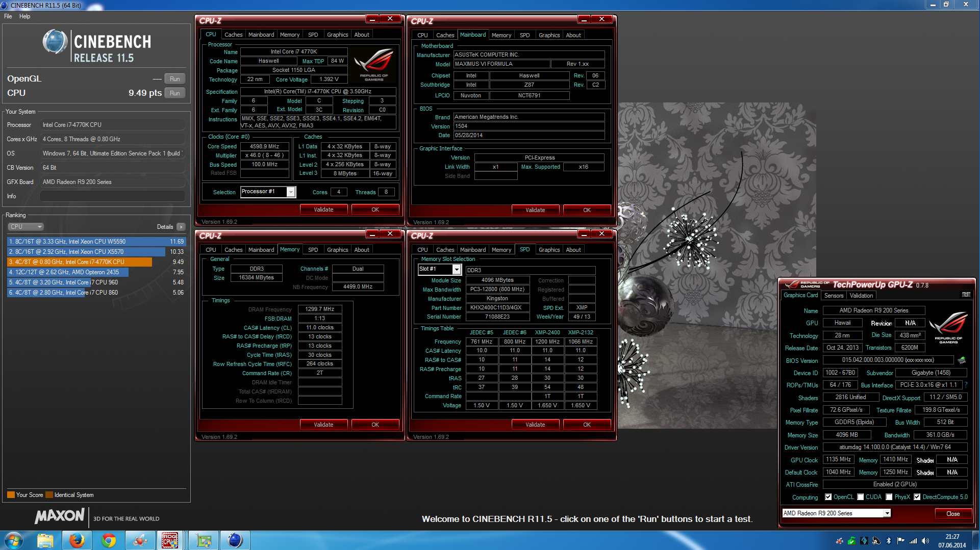Click the taskbar clock showing 21:27
Screen dimensions: 980x550
pos(952,541)
